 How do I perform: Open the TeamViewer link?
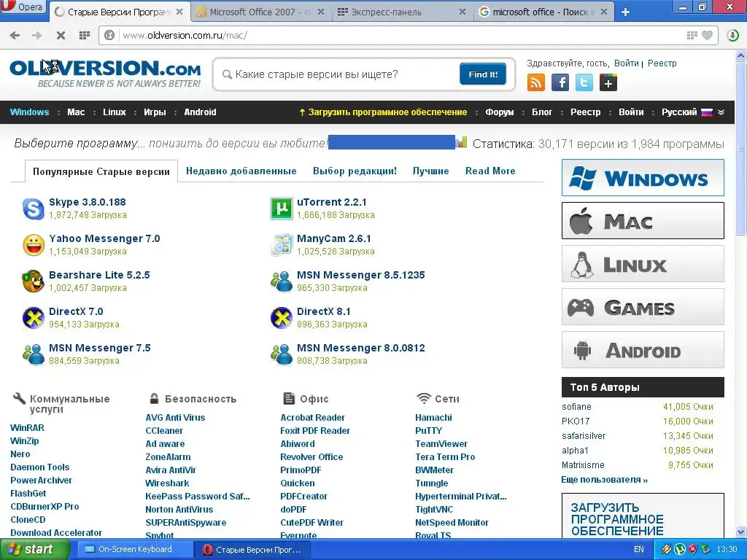pyautogui.click(x=441, y=444)
